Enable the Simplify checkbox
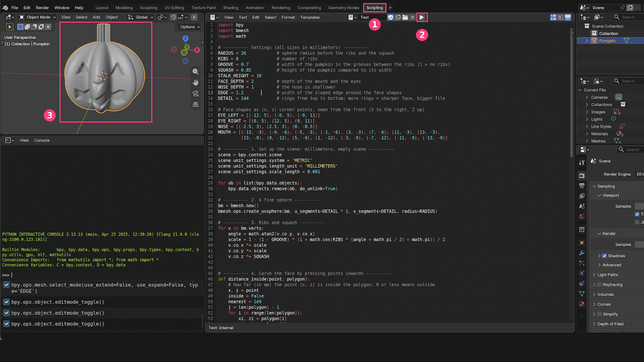The image size is (644, 362). (599, 314)
